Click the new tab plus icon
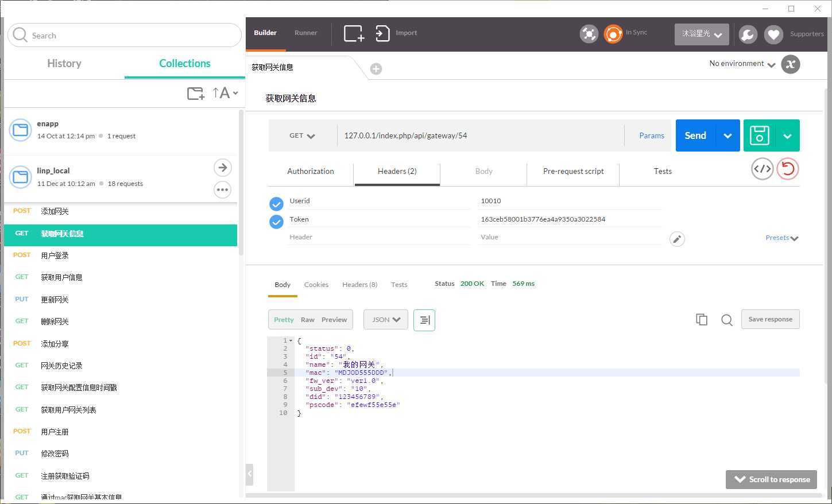This screenshot has width=832, height=504. tap(376, 69)
